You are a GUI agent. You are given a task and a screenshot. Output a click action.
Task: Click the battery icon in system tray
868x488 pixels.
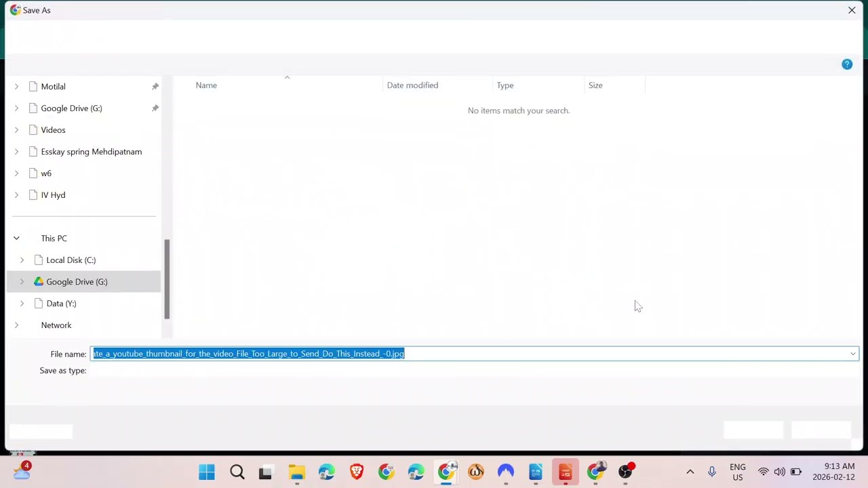pos(796,472)
